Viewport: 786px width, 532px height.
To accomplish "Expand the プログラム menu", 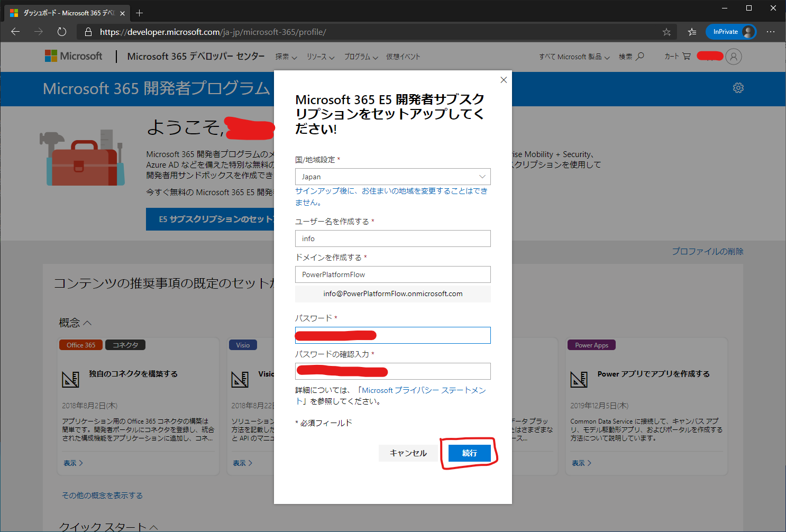I will coord(361,57).
